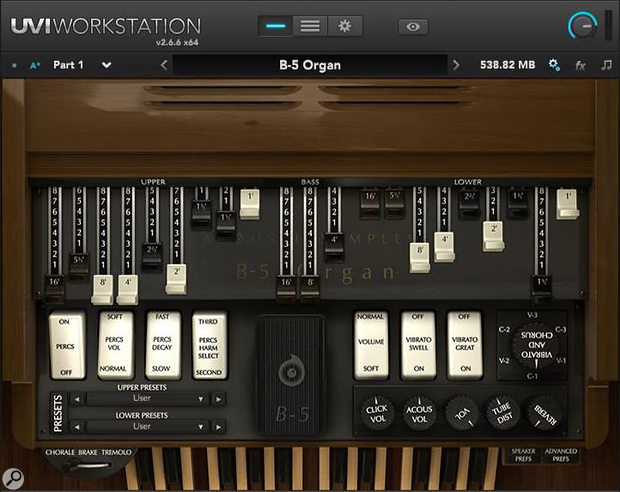This screenshot has width=620, height=492.
Task: Click upper 4' drawbar
Action: (128, 290)
